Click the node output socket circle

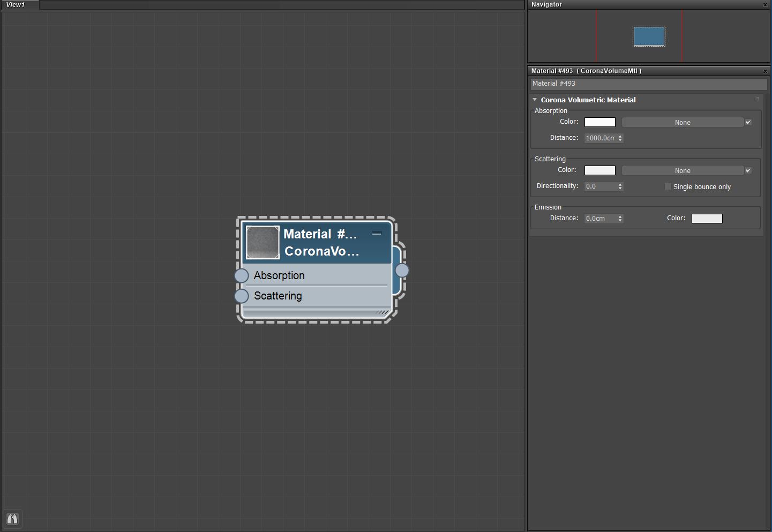click(402, 271)
